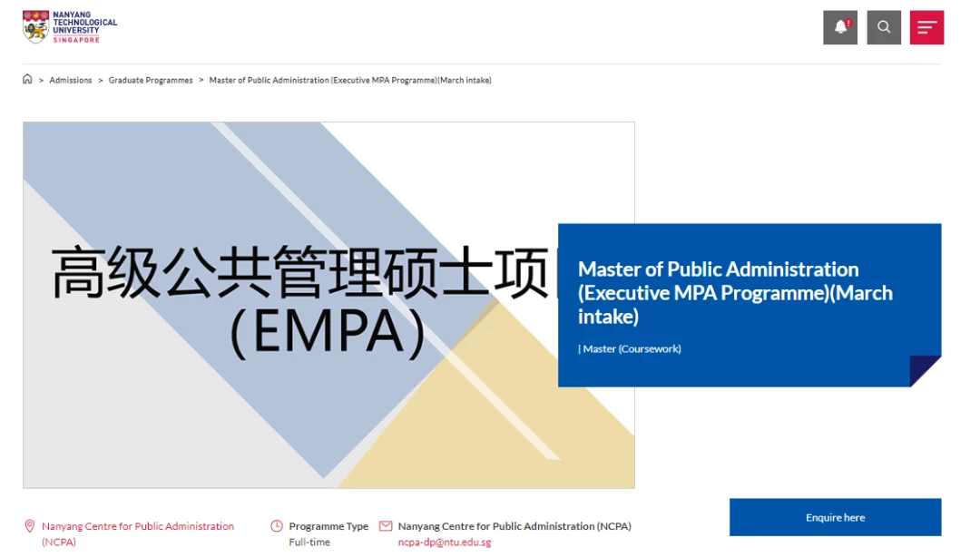This screenshot has height=557, width=980.
Task: Click the Full-time text
Action: tap(309, 542)
